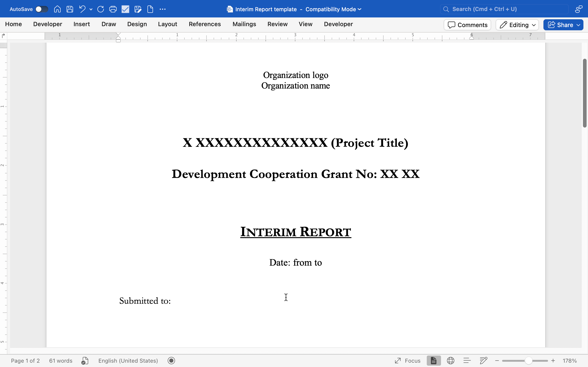The image size is (588, 367).
Task: Click the Save floppy disk icon
Action: (70, 9)
